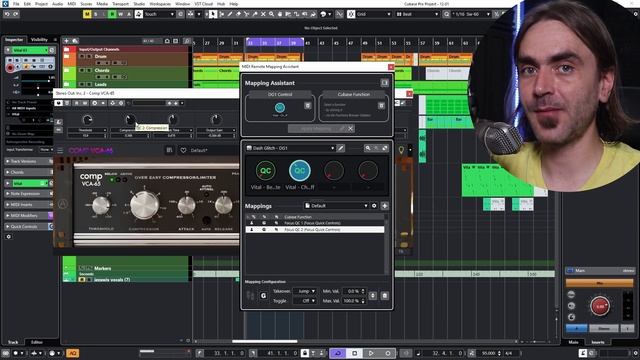Expand the MIDI Inserts inspector section
The width and height of the screenshot is (640, 360).
tap(29, 204)
